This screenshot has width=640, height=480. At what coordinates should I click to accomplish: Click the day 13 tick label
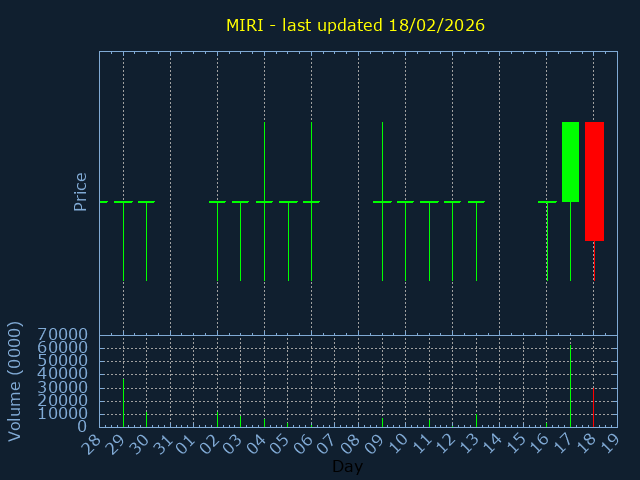469,443
